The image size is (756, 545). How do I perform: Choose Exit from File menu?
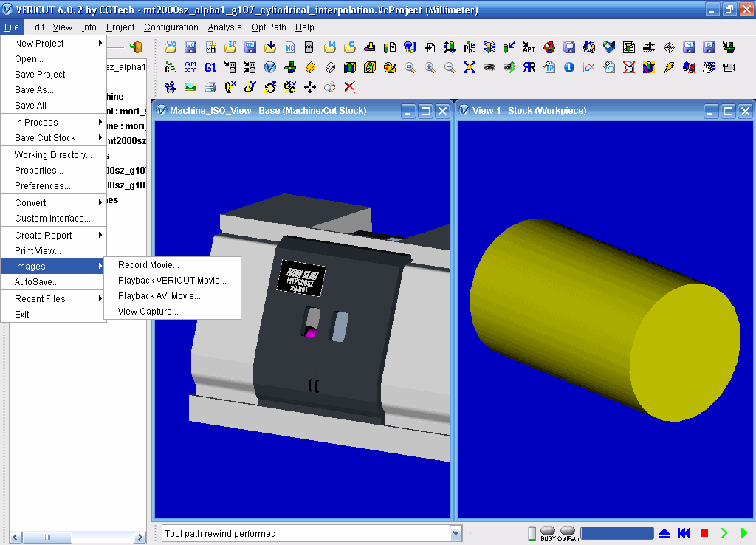coord(53,314)
